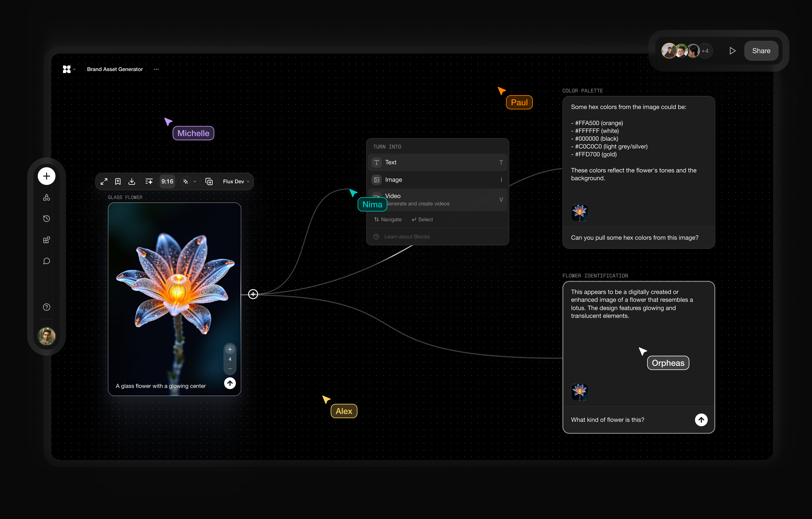Toggle the 9:16 aspect ratio button

[x=167, y=181]
